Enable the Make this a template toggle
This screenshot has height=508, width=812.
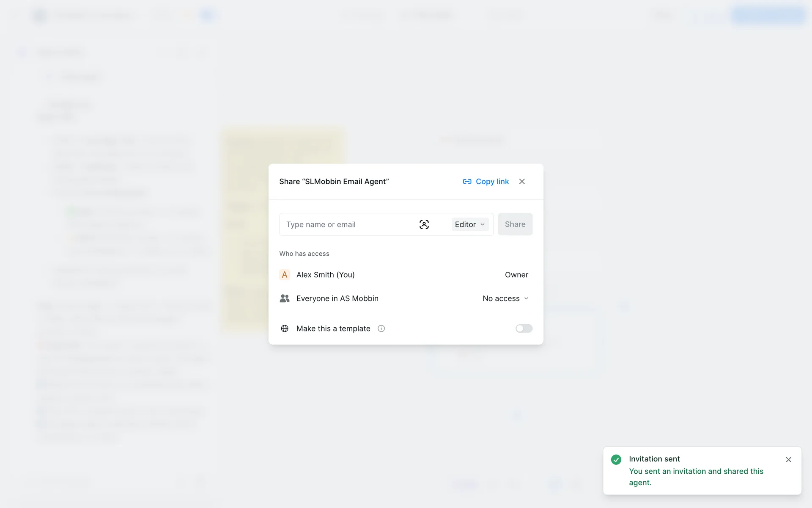tap(524, 329)
